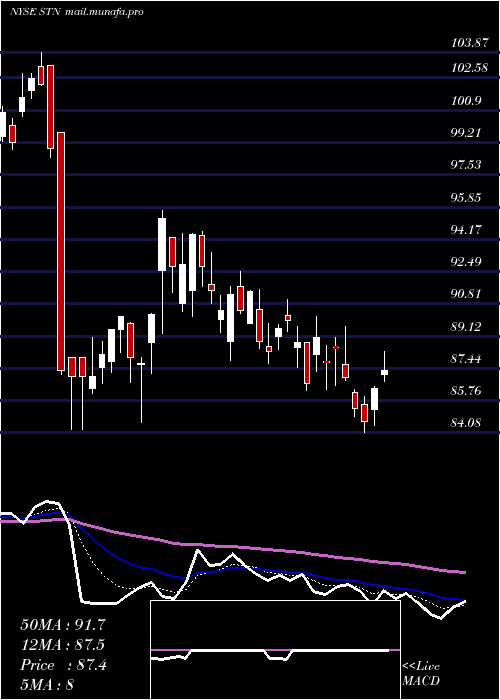Click the 50MA : 91.7 readout
This screenshot has height=700, width=500.
click(63, 625)
